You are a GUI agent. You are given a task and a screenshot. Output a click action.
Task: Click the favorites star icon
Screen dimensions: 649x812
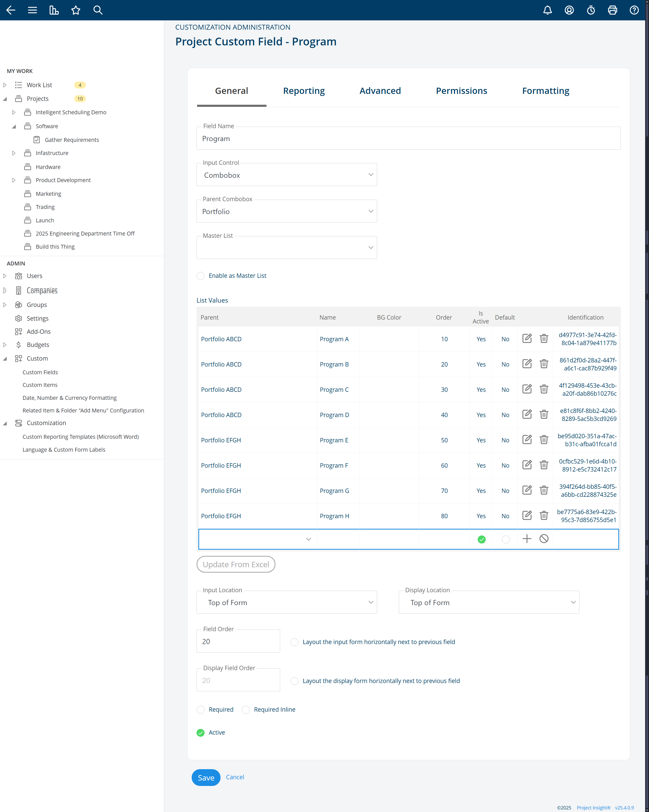tap(76, 10)
